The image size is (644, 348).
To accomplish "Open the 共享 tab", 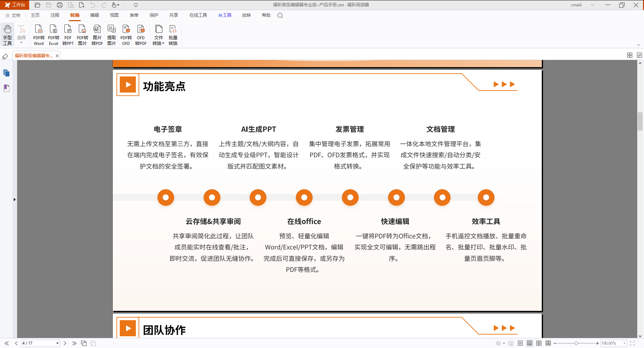I will click(174, 15).
